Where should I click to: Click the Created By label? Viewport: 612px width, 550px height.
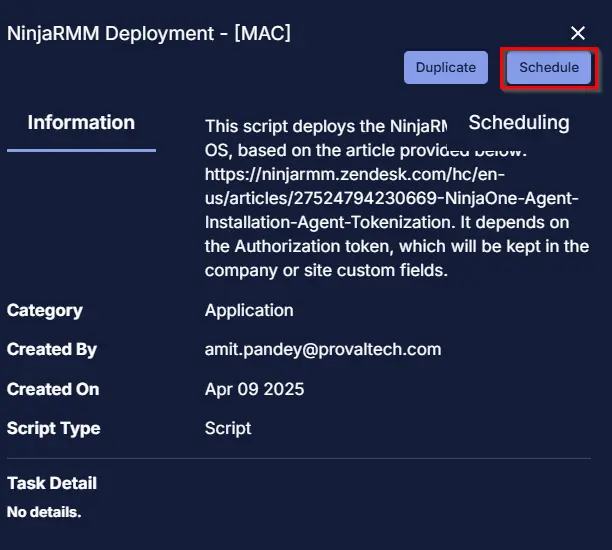(x=52, y=349)
